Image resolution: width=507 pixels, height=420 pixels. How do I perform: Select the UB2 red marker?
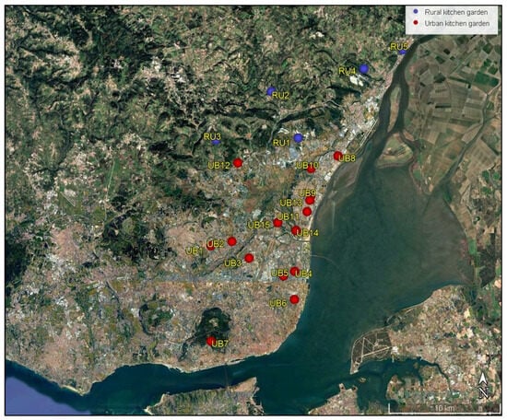[x=231, y=241]
